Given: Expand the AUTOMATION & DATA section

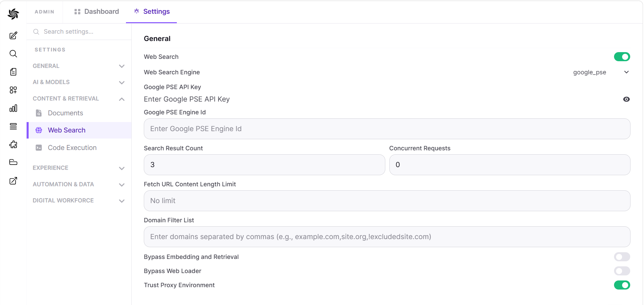Looking at the screenshot, I should coord(79,184).
